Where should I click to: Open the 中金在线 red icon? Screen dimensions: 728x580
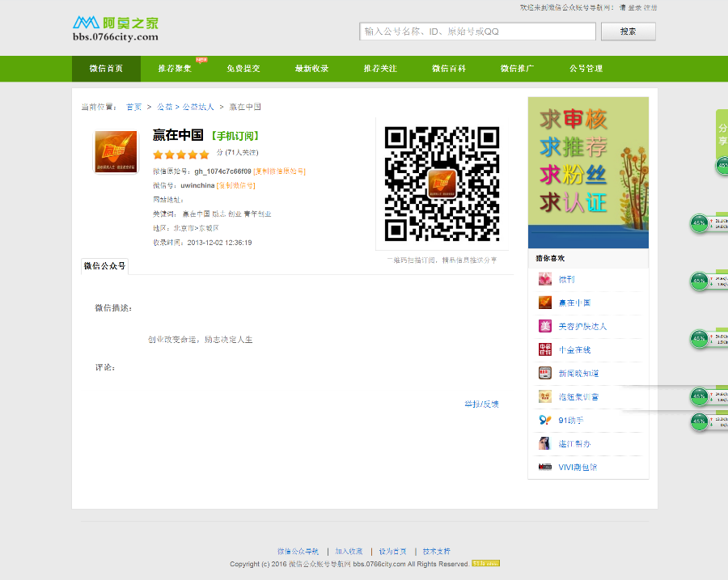point(545,349)
